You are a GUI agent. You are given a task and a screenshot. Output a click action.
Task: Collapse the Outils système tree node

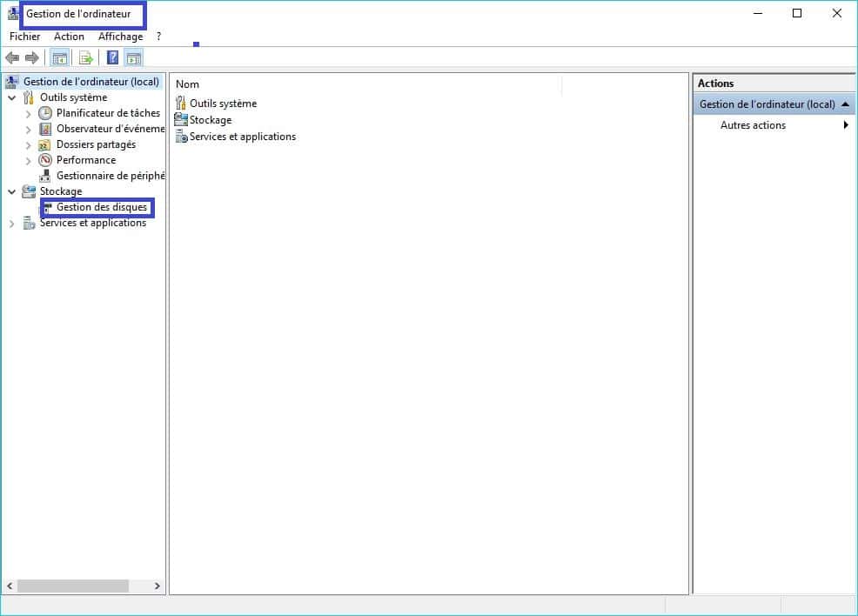(12, 98)
